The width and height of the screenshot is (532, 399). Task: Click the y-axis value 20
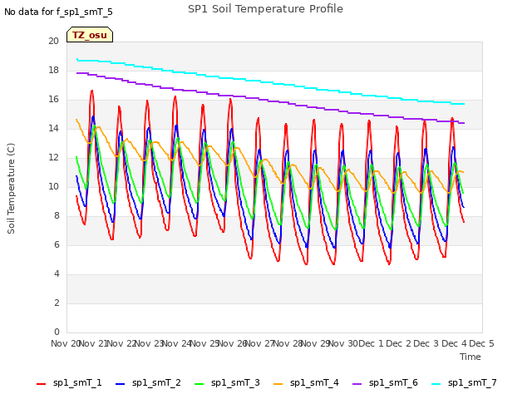coord(53,41)
